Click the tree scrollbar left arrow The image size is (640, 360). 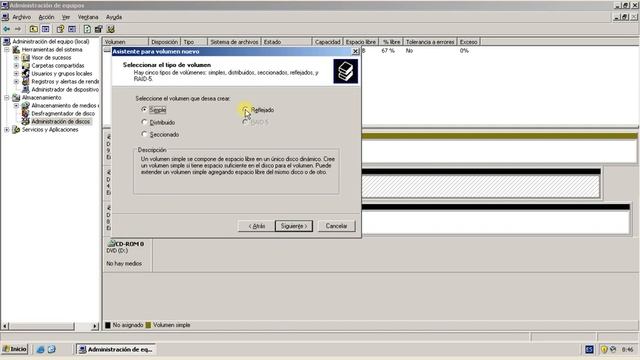[x=5, y=326]
